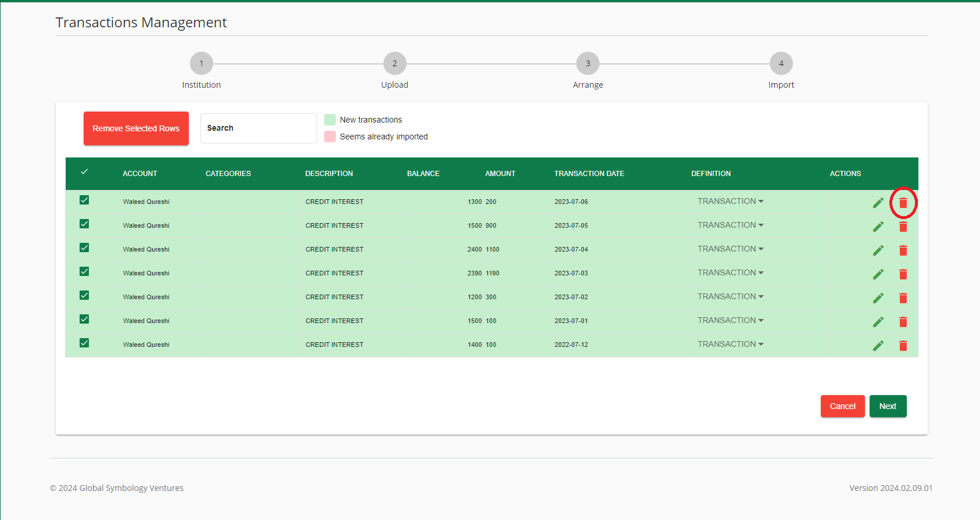Click trash icon for 2023-07-04 transaction
The height and width of the screenshot is (520, 980).
coord(903,250)
